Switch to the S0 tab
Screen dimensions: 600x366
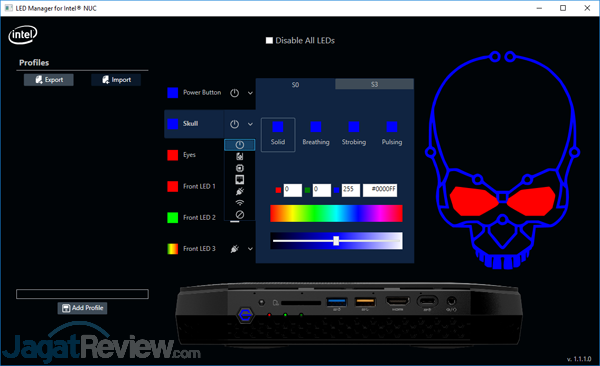[x=295, y=85]
